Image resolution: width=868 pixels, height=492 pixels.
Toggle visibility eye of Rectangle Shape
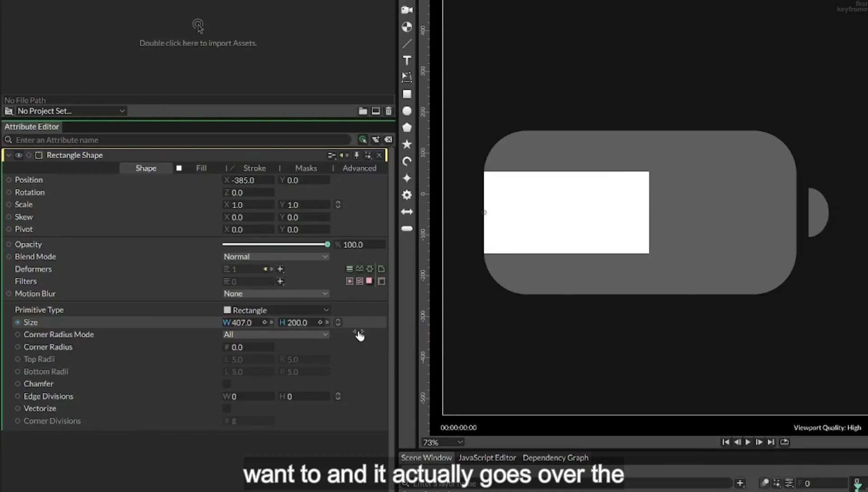coord(19,155)
